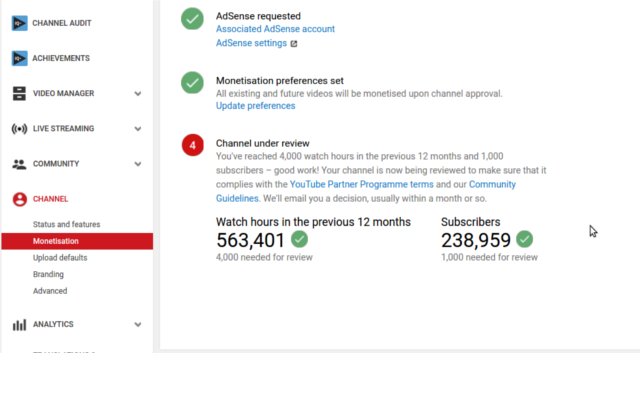Select the Channel section label
This screenshot has width=640, height=400.
[50, 199]
